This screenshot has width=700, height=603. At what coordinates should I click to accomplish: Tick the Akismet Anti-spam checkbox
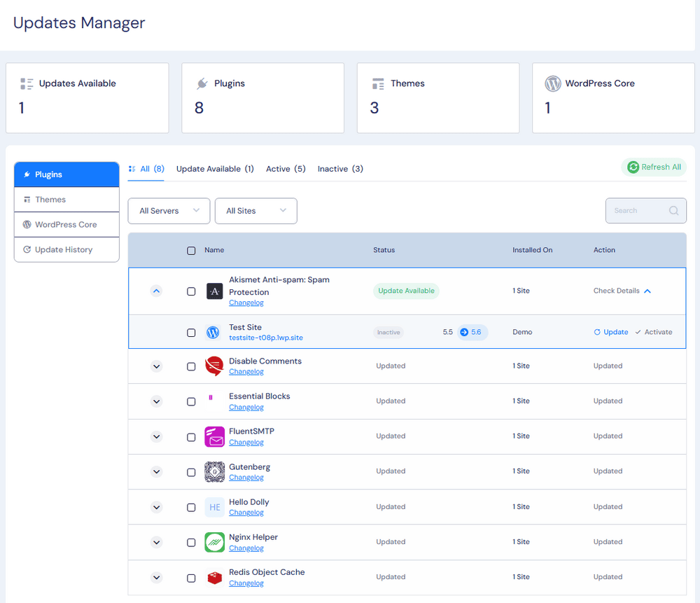click(x=191, y=291)
